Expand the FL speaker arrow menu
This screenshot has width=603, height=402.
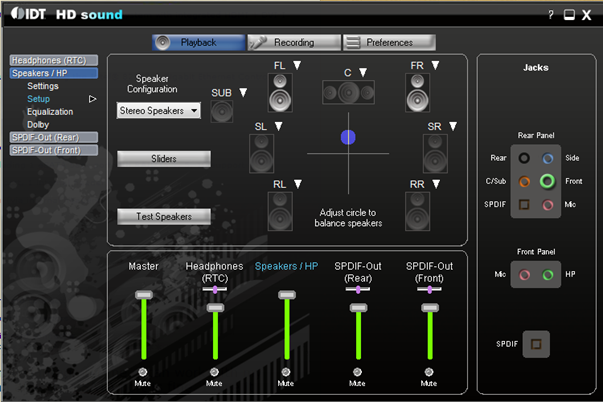[x=297, y=65]
